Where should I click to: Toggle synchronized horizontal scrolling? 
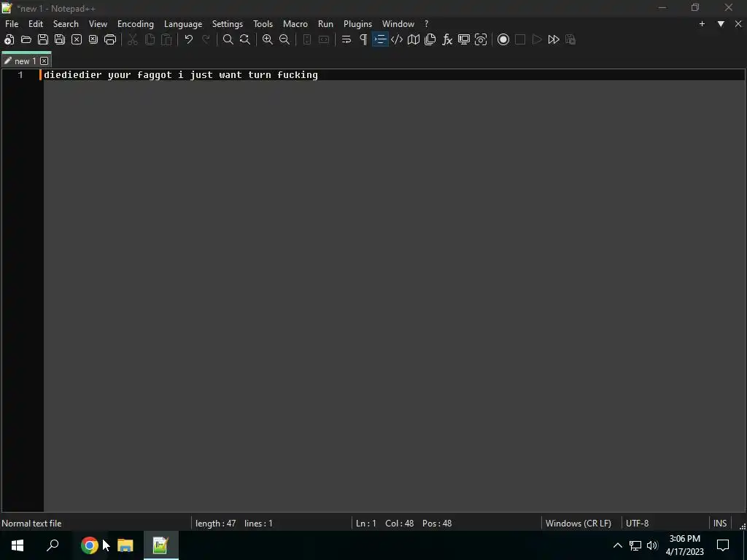point(324,39)
